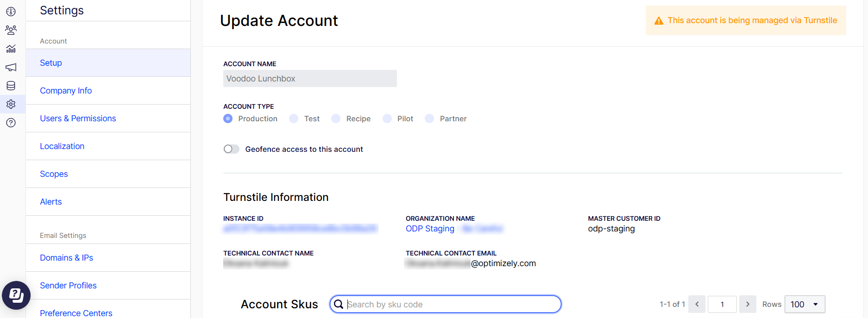Open the ODP Staging organization link
Screen dimensions: 868x318
pyautogui.click(x=430, y=229)
